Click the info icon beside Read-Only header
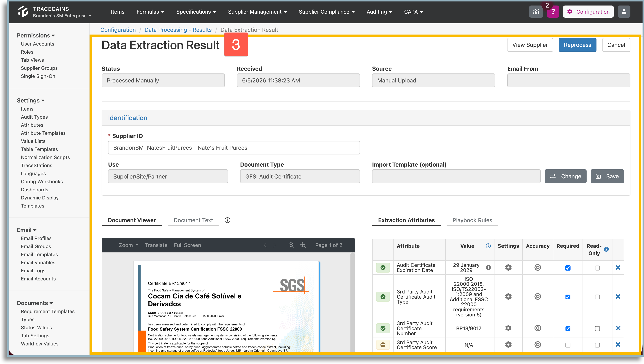The width and height of the screenshot is (644, 364). click(606, 249)
